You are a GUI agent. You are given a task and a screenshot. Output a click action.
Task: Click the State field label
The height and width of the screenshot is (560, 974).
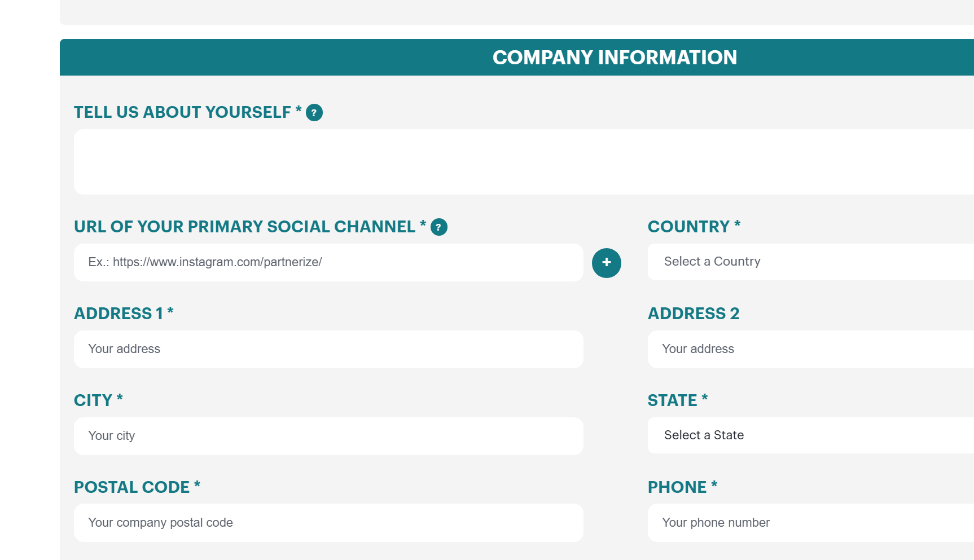pyautogui.click(x=672, y=400)
